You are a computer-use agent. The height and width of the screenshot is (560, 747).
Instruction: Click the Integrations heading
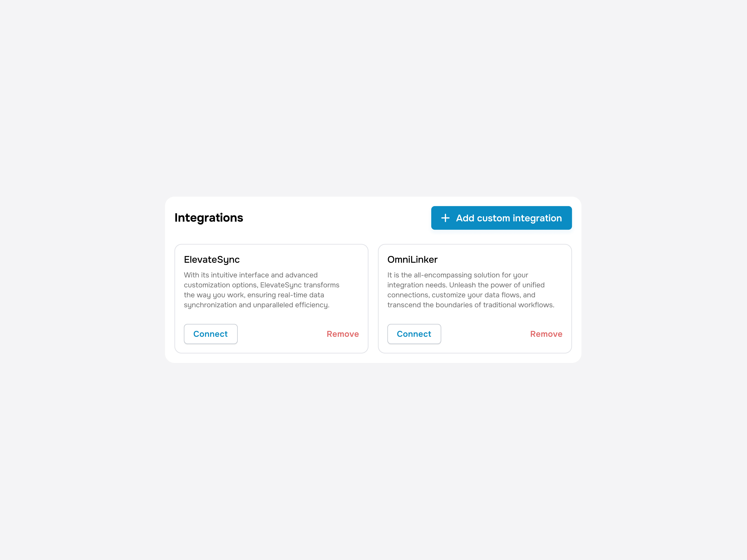(209, 218)
